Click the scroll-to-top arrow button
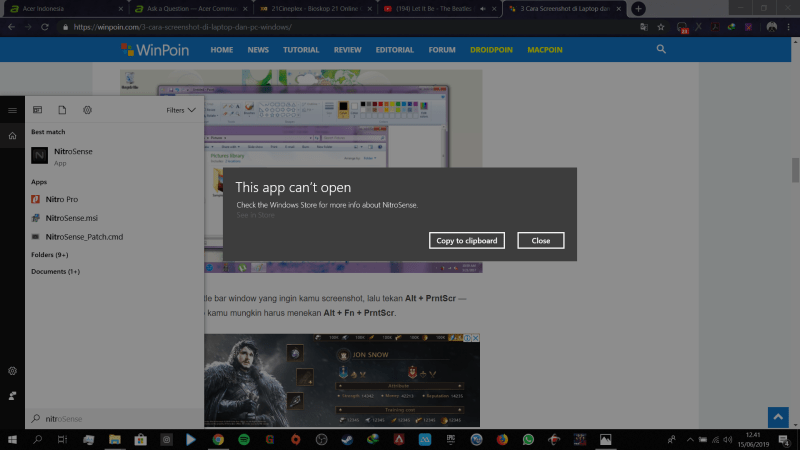 coord(778,417)
